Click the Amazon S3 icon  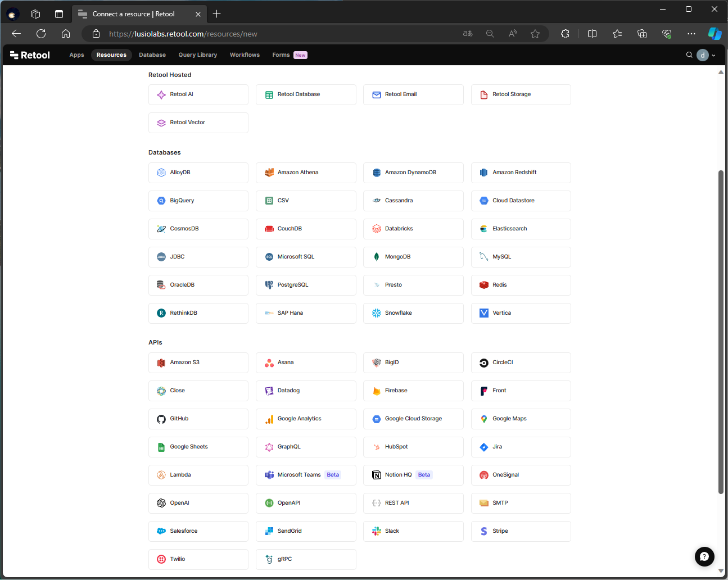(x=161, y=363)
